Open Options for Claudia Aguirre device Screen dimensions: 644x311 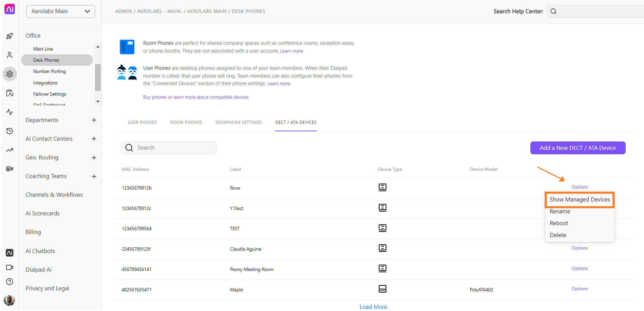click(x=580, y=248)
